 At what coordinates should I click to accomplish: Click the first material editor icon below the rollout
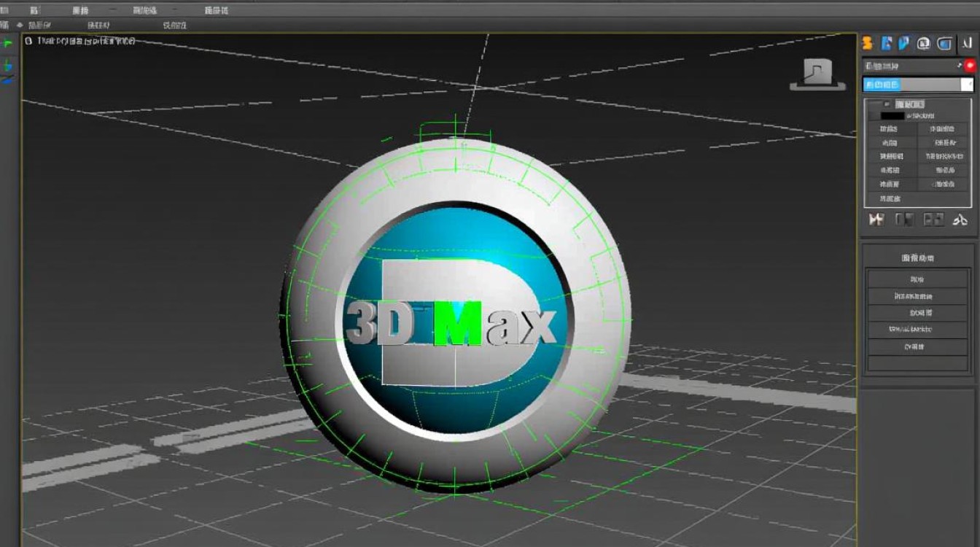[876, 219]
